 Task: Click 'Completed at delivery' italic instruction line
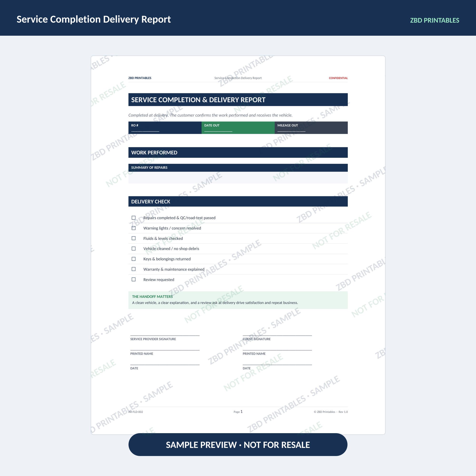210,115
